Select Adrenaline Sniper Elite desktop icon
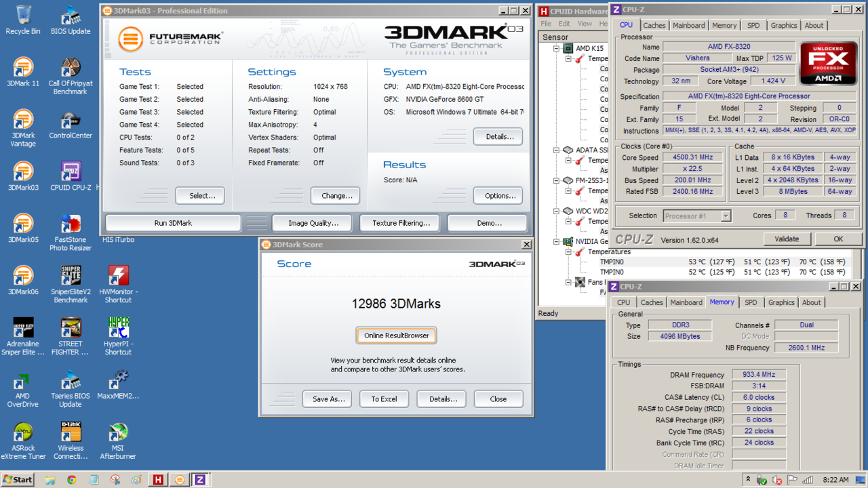868x488 pixels. 23,337
